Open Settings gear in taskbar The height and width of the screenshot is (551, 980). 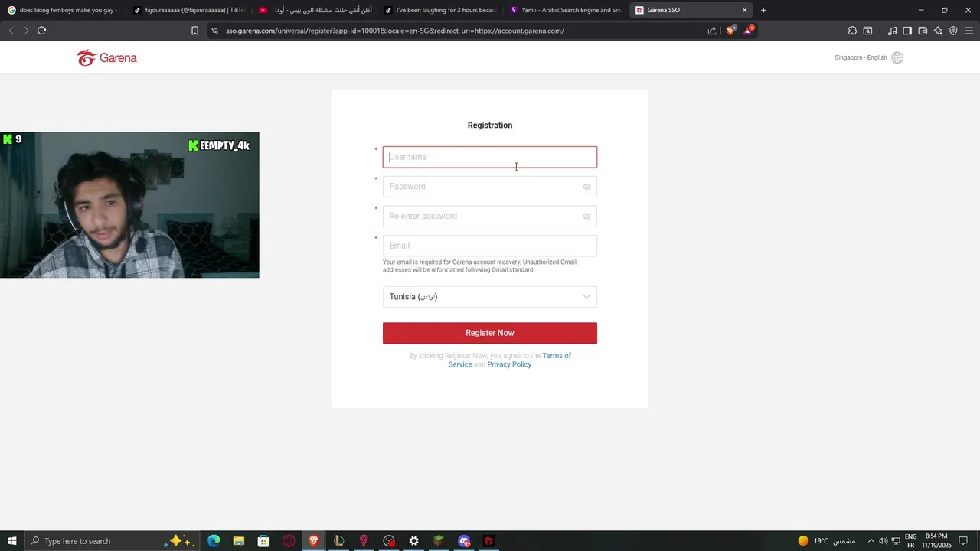(413, 541)
